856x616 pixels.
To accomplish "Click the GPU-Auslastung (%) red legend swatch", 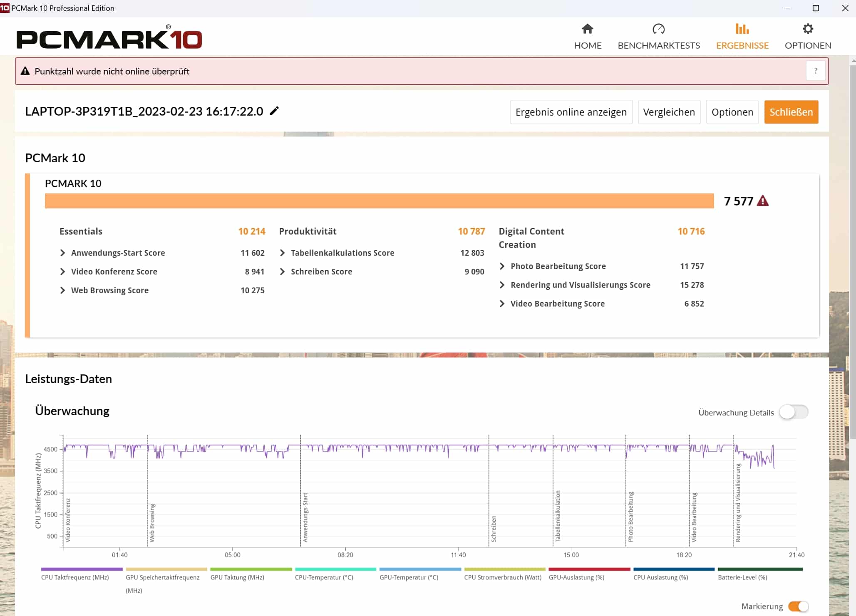I will (589, 569).
